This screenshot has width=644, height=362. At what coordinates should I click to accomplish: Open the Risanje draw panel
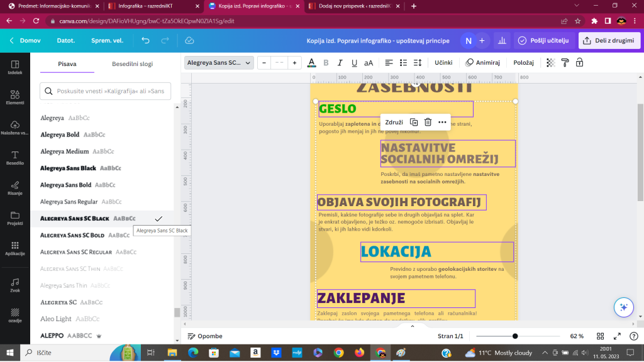tap(15, 188)
